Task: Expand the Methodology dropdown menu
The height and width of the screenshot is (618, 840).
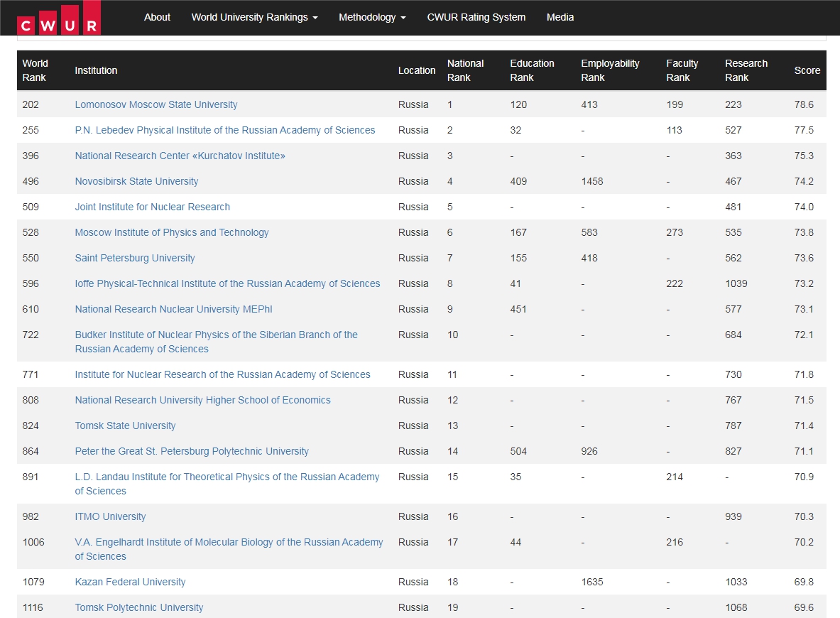Action: pyautogui.click(x=372, y=17)
